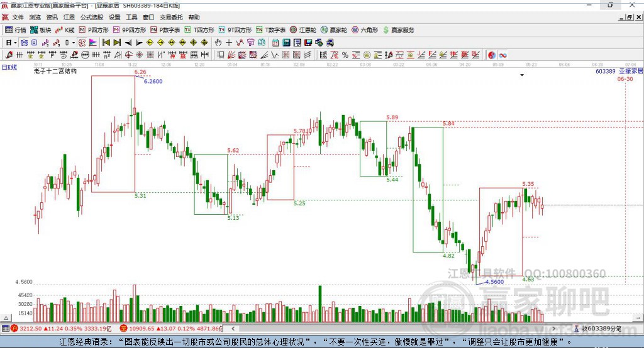Screen dimensions: 644x348
Task: Toggle the blue infinity loop icon
Action: click(502, 55)
